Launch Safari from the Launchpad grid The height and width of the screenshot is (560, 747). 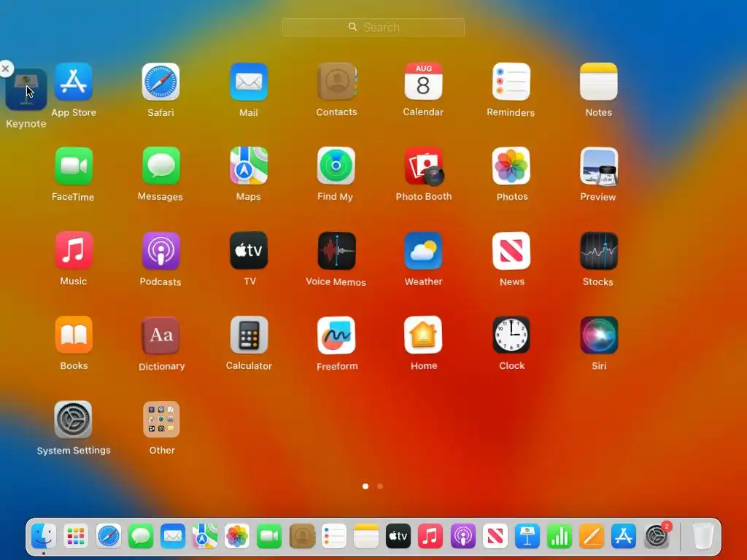[160, 82]
